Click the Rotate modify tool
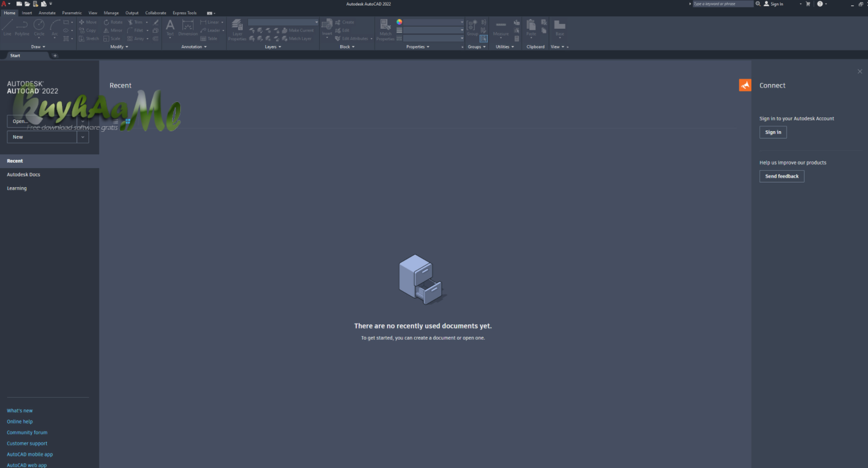The height and width of the screenshot is (468, 868). [113, 22]
